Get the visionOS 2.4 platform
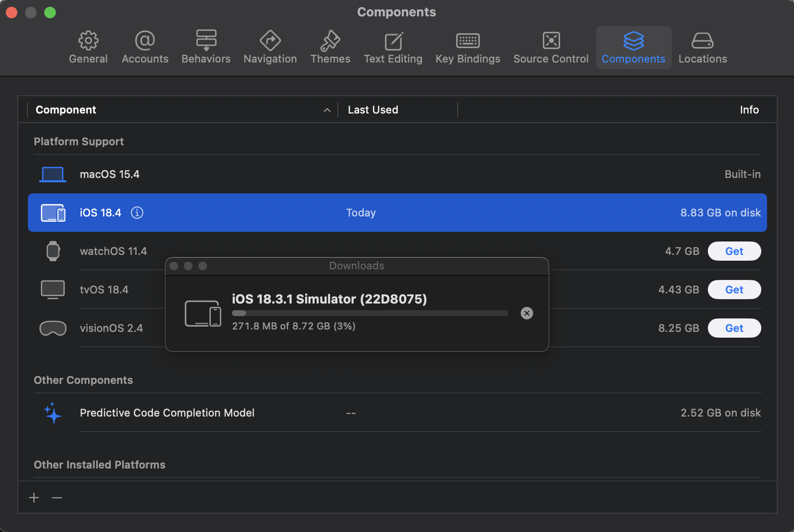794x532 pixels. [x=734, y=328]
